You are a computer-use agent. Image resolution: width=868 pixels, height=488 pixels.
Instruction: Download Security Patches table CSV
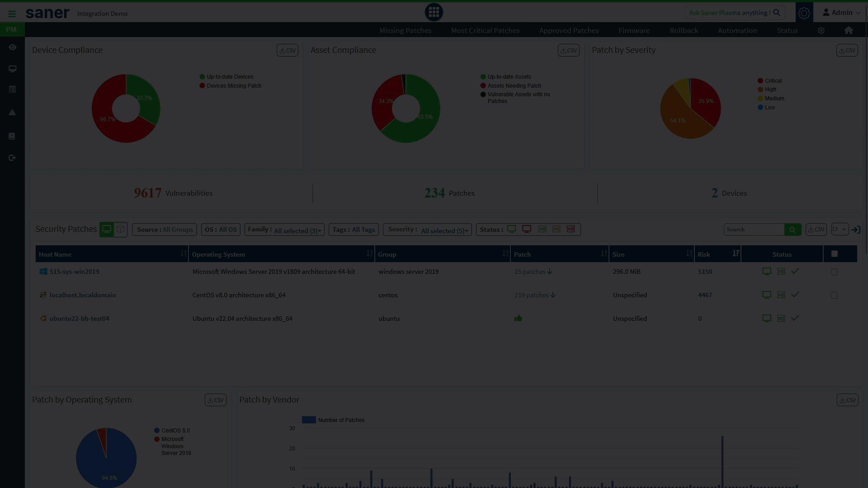coord(816,230)
